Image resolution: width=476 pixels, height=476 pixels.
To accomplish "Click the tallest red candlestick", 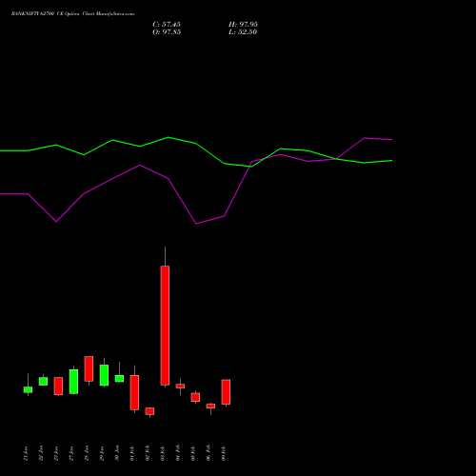I will [x=165, y=326].
